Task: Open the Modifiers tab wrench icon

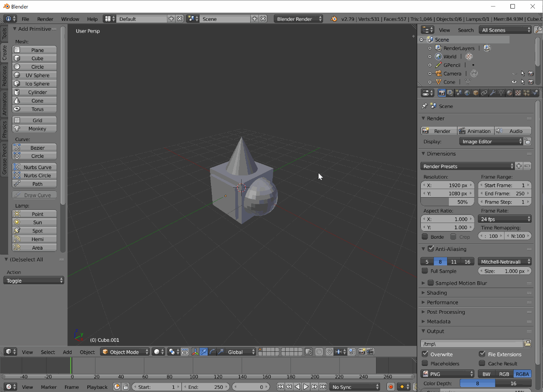Action: (x=493, y=93)
